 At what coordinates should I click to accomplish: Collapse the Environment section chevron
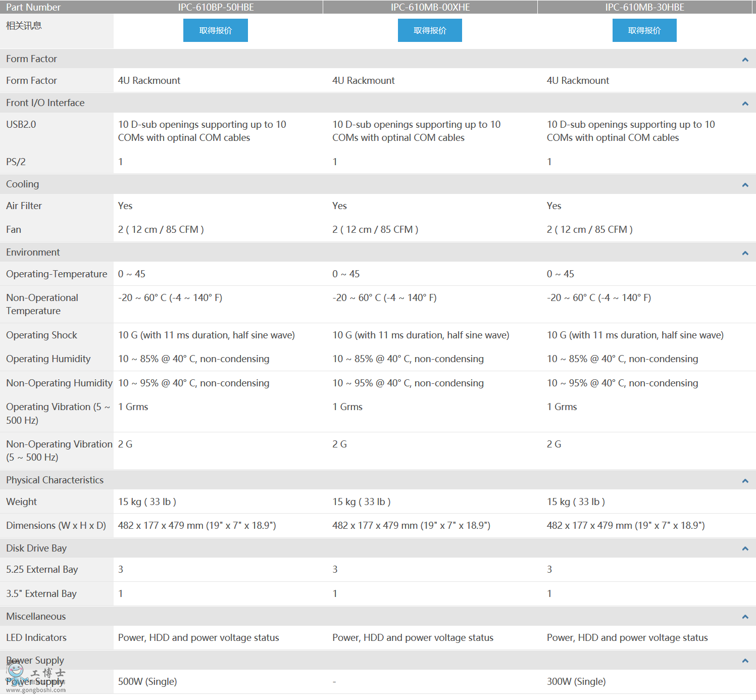[745, 253]
